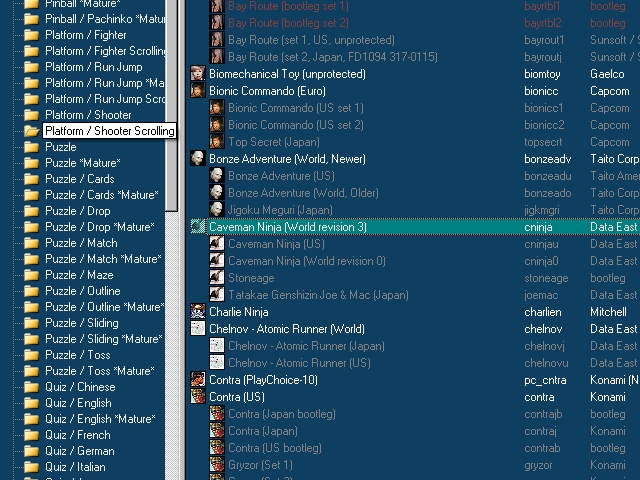Viewport: 640px width, 480px height.
Task: Select the Pinball / Pachinko *Mature* folder
Action: tap(104, 19)
